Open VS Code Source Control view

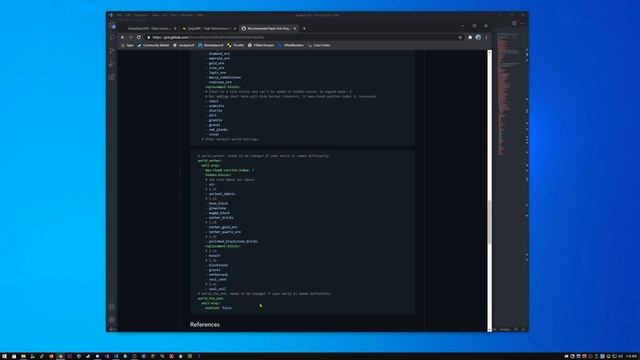pos(112,51)
